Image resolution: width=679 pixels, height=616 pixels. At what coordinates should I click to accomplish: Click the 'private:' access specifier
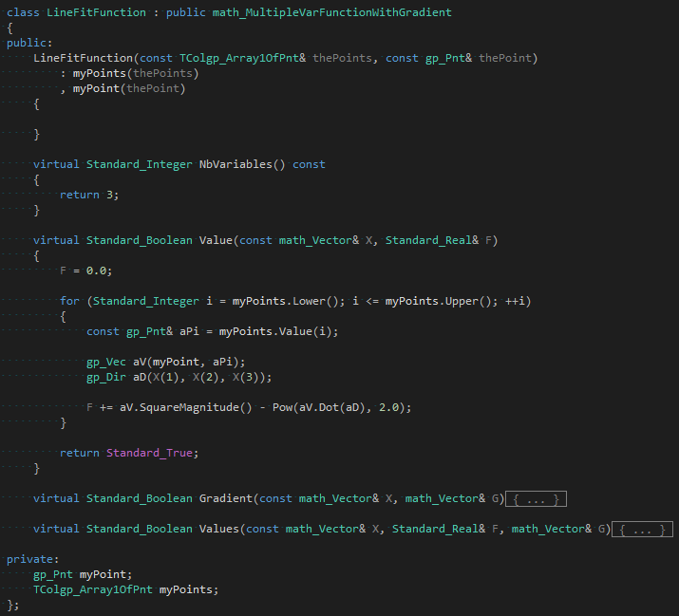click(32, 559)
